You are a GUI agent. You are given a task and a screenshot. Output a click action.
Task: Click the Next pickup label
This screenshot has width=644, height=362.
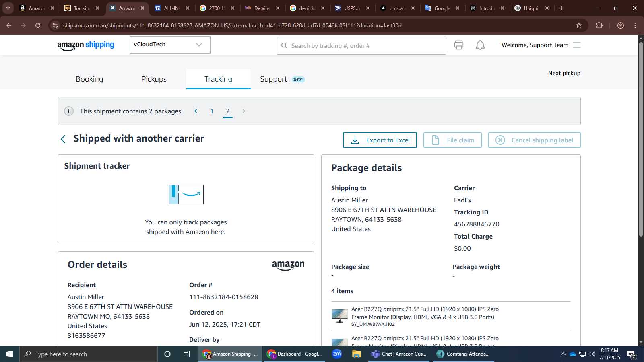tap(564, 73)
